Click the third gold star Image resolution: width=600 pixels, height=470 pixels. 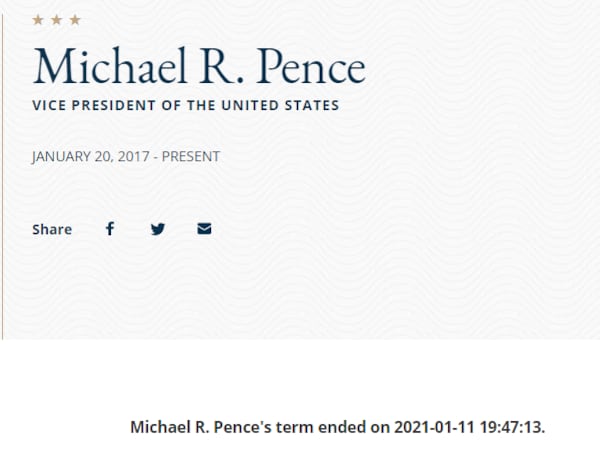(x=74, y=20)
